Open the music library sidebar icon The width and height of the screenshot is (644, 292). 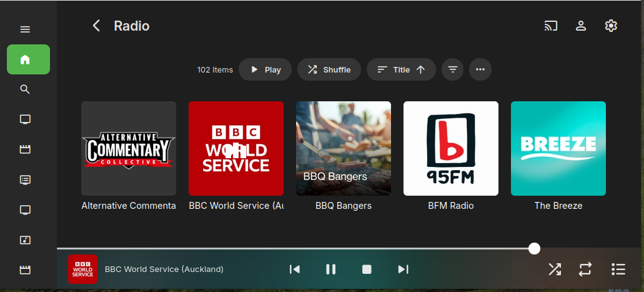(x=25, y=239)
